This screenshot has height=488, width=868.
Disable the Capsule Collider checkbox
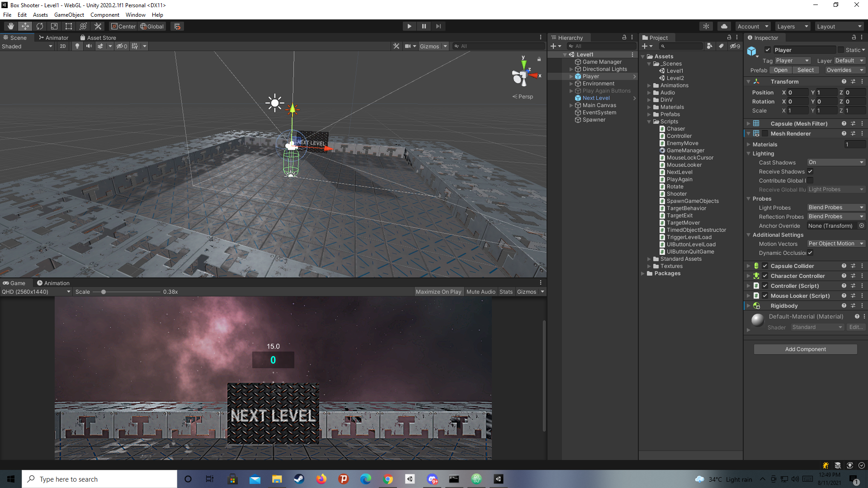pyautogui.click(x=765, y=266)
